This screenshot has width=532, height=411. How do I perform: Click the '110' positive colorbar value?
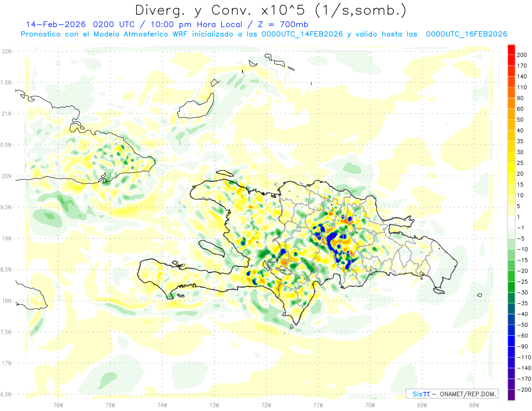click(x=522, y=87)
